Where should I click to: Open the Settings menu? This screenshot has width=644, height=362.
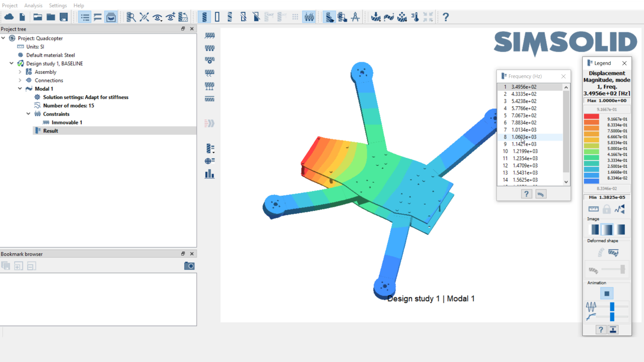click(x=58, y=5)
